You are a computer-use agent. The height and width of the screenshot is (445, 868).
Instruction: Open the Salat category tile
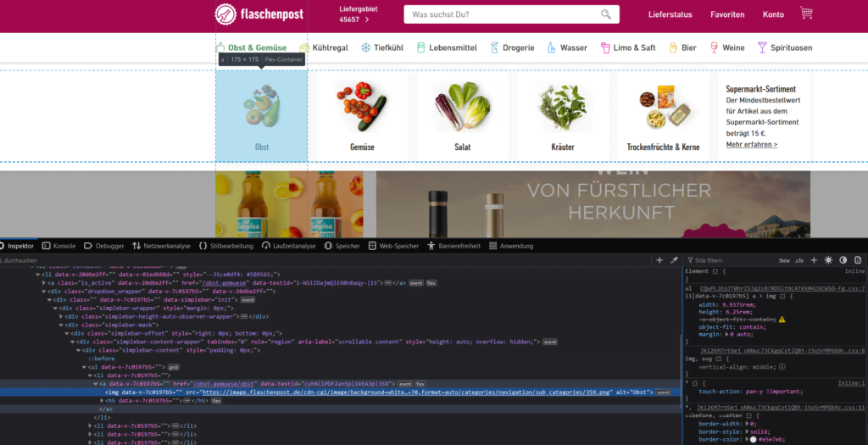click(462, 116)
